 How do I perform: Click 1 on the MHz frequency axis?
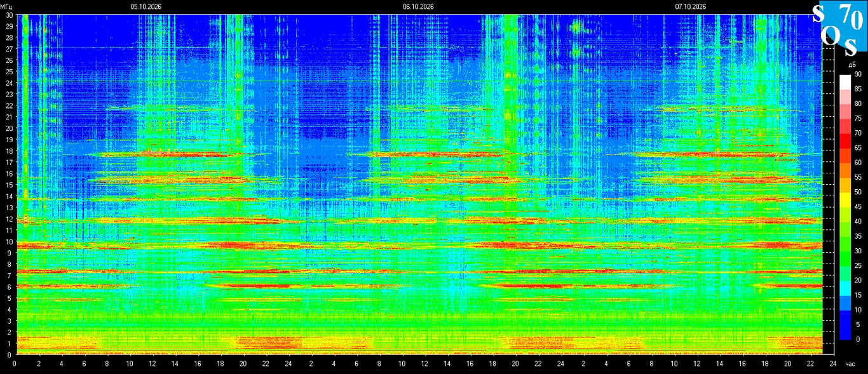tap(10, 344)
